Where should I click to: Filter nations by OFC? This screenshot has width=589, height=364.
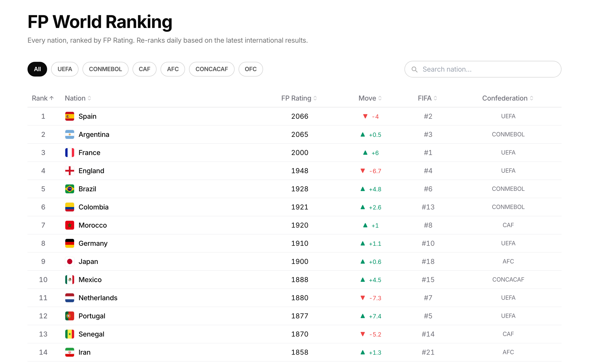click(251, 69)
